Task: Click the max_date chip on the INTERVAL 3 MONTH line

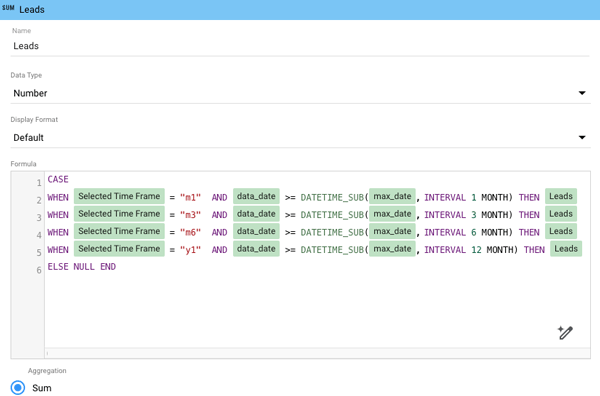Action: pos(392,214)
